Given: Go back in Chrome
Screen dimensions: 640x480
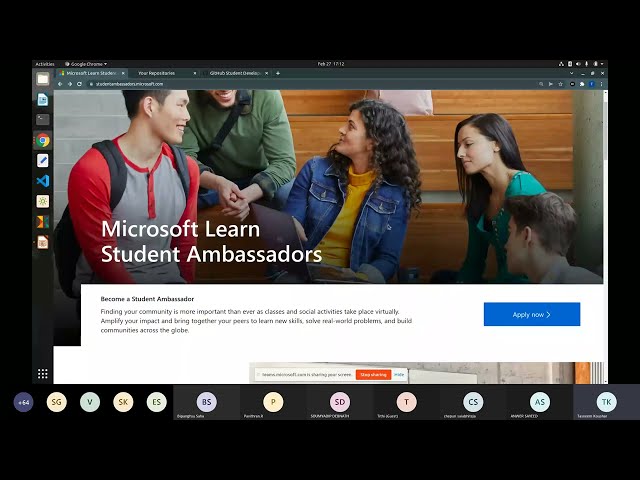Looking at the screenshot, I should [60, 84].
